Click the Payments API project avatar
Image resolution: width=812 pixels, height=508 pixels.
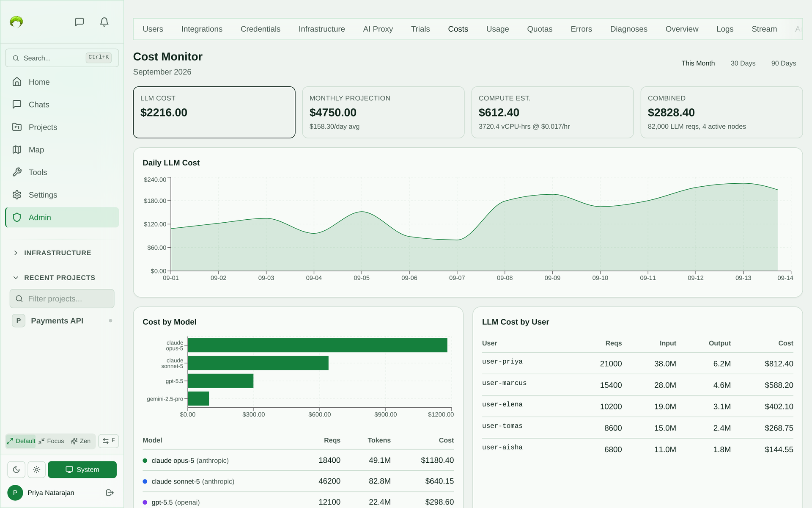[19, 321]
